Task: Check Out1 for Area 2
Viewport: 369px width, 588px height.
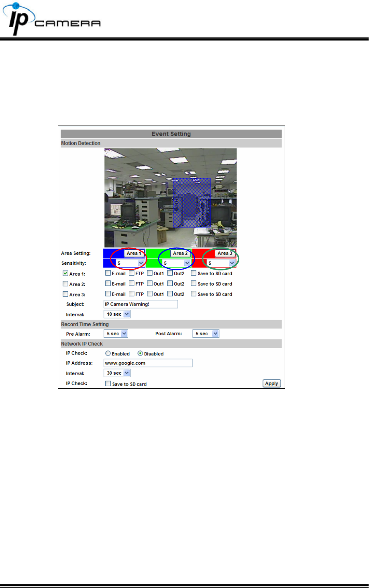Action: [150, 284]
